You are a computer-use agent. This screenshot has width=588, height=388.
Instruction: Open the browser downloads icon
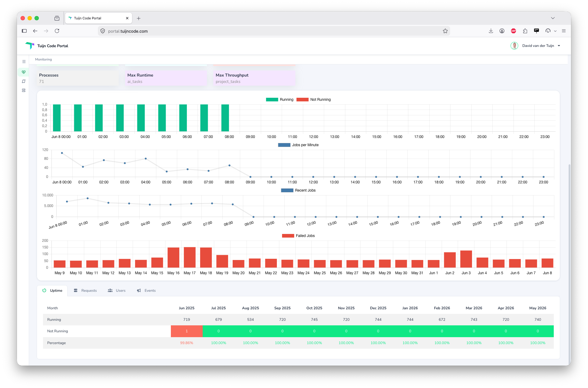491,31
